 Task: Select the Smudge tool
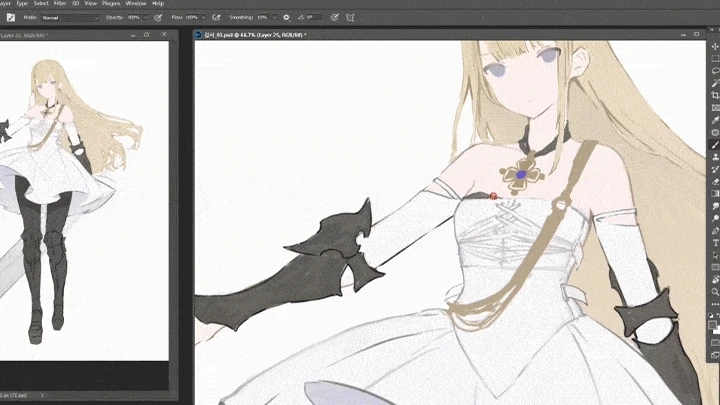pos(715,206)
